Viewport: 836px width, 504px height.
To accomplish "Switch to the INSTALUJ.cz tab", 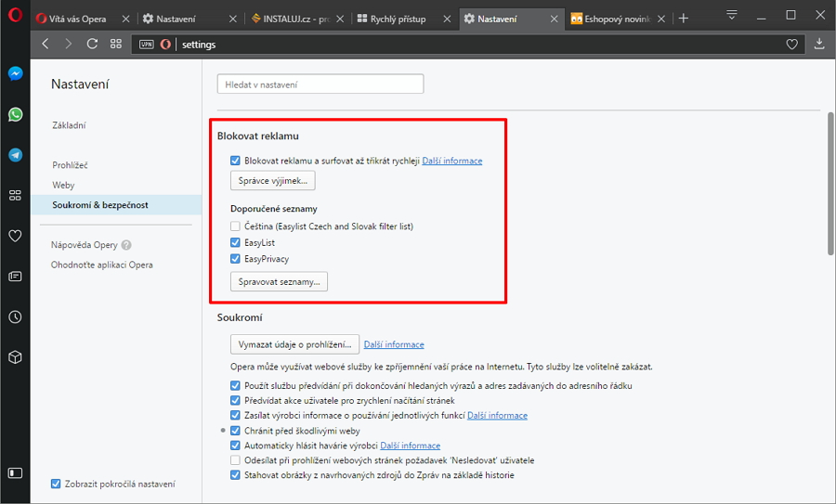I will pos(299,19).
